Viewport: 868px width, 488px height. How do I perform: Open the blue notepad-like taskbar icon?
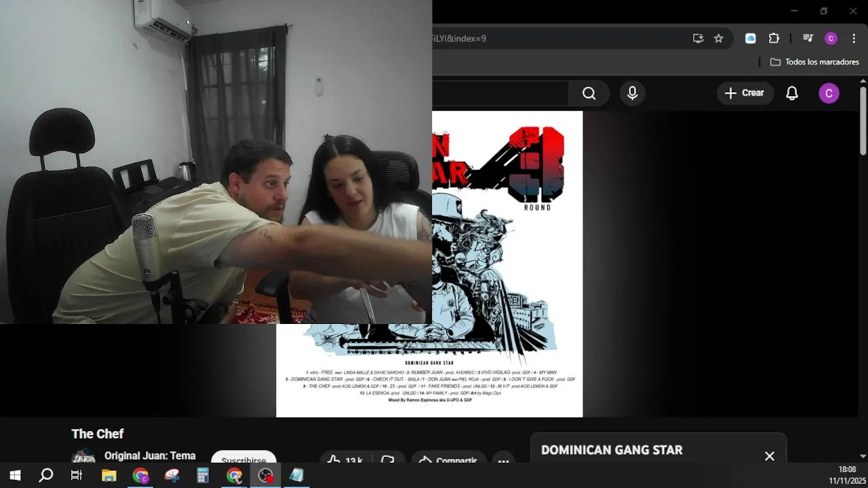pos(296,475)
